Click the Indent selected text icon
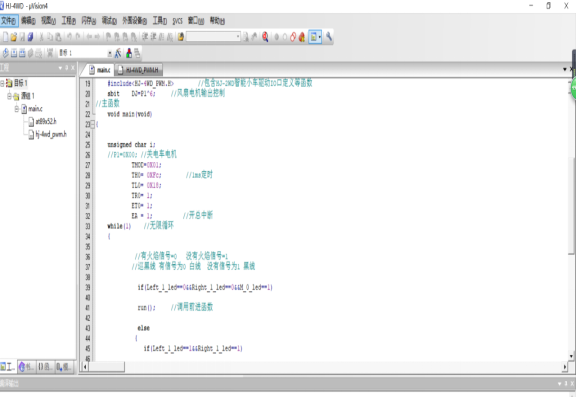The width and height of the screenshot is (576, 398). [x=145, y=37]
